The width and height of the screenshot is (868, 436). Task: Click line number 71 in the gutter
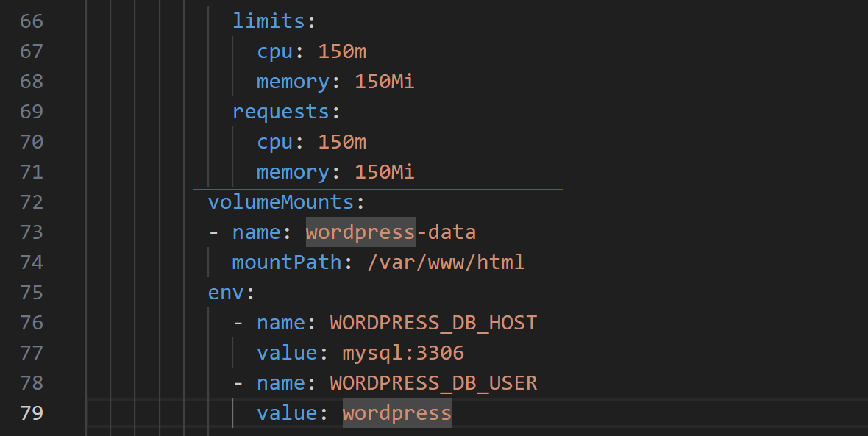tap(32, 172)
